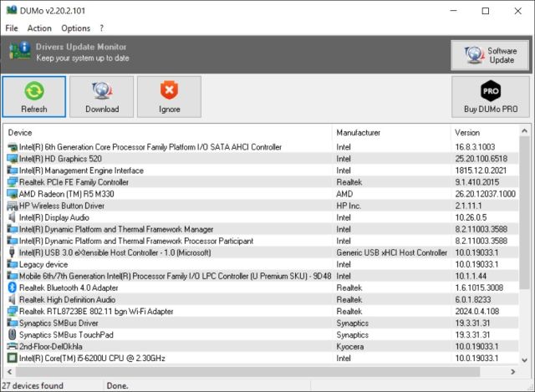
Task: Click the vertical scrollbar down arrow
Action: 525,360
